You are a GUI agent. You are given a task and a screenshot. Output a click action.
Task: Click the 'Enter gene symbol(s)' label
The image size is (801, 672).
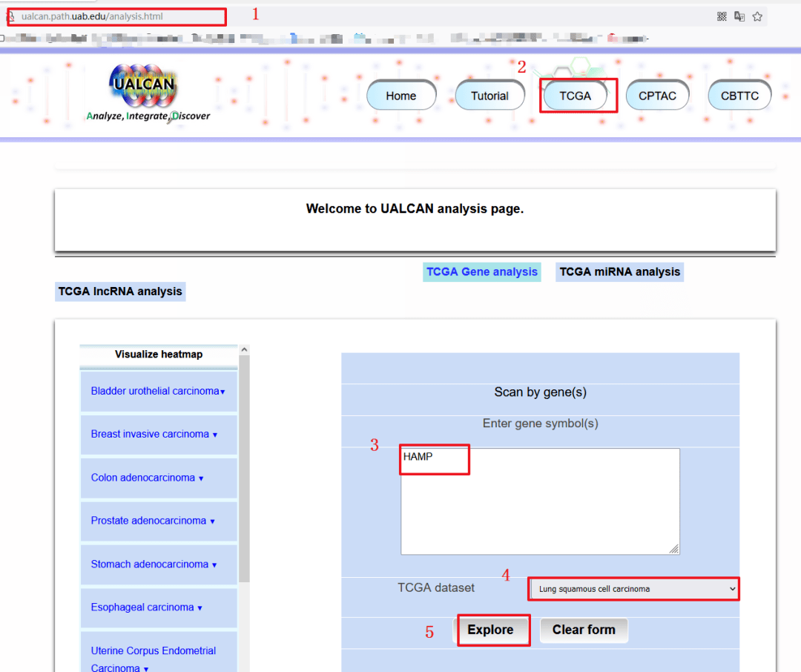(540, 423)
